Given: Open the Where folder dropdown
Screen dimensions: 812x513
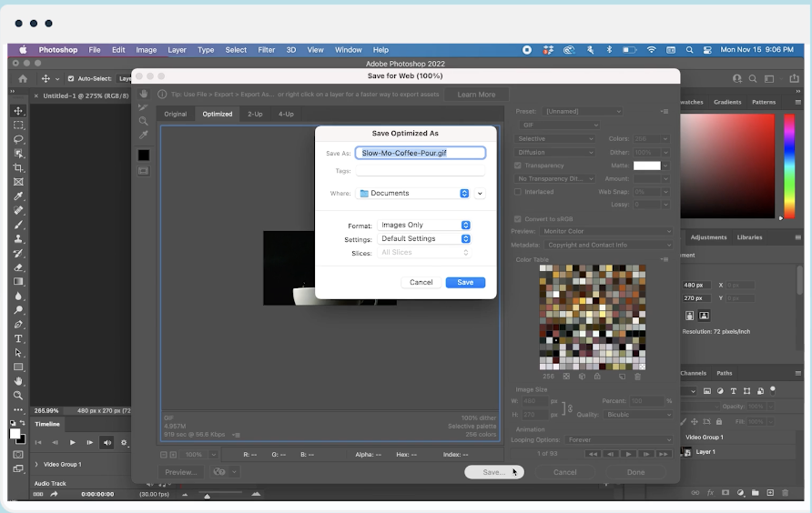Looking at the screenshot, I should 414,193.
